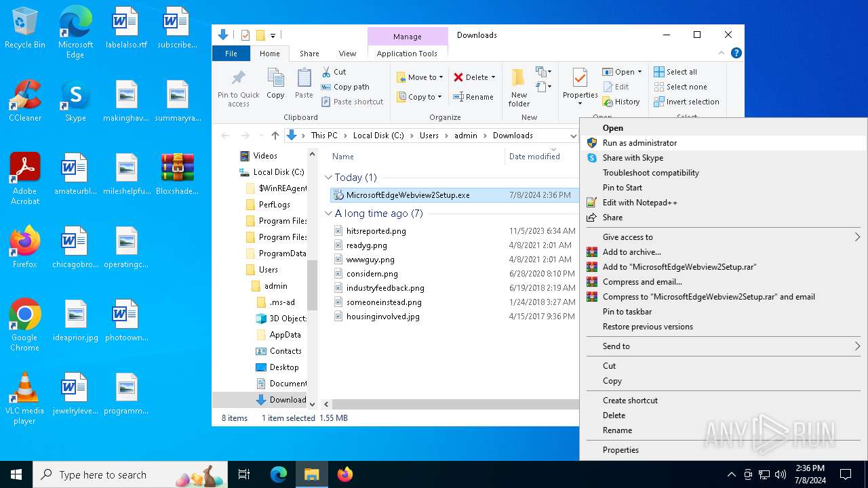Go up one folder level arrow
The height and width of the screenshot is (488, 868).
pyautogui.click(x=275, y=136)
